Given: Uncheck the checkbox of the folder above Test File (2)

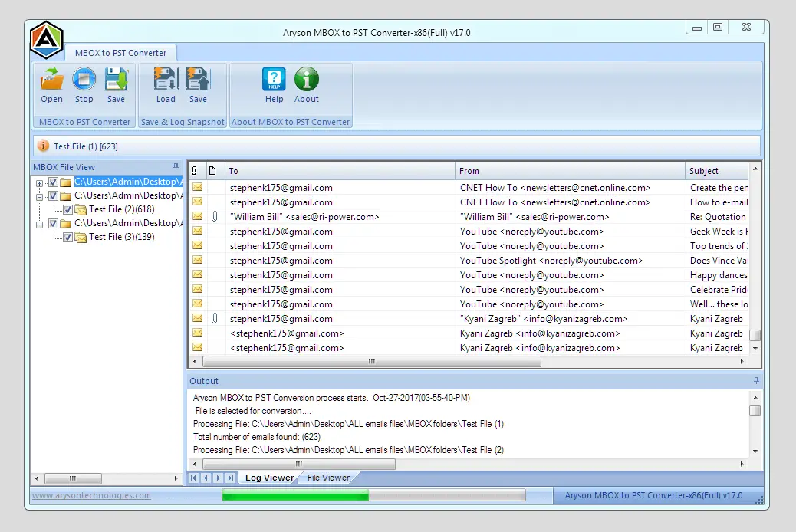Looking at the screenshot, I should coord(54,195).
